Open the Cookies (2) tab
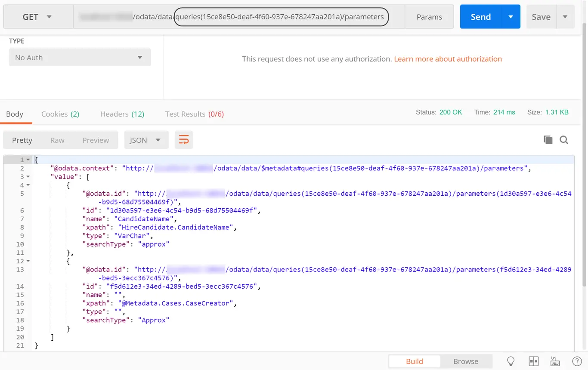588x370 pixels. coord(60,114)
